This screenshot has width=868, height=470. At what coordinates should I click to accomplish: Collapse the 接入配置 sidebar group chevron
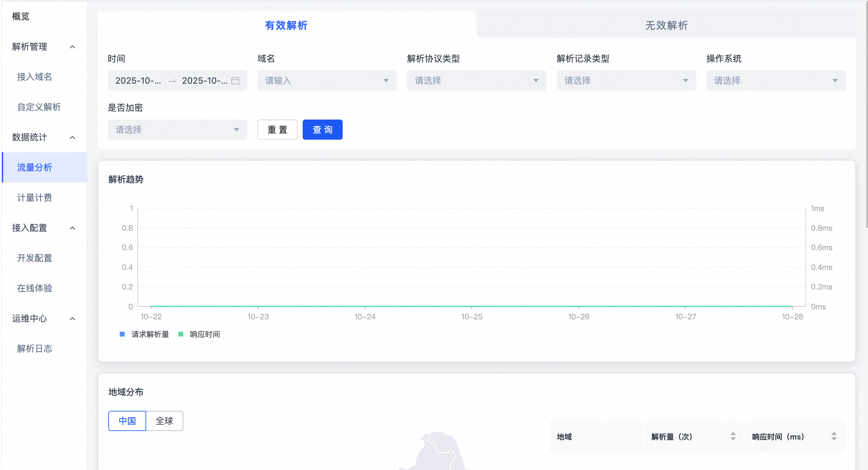point(72,228)
